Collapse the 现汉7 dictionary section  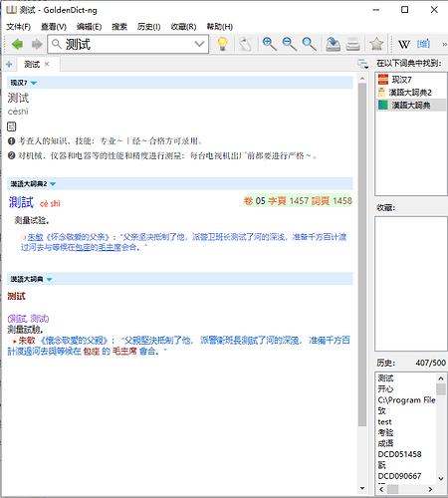[34, 83]
